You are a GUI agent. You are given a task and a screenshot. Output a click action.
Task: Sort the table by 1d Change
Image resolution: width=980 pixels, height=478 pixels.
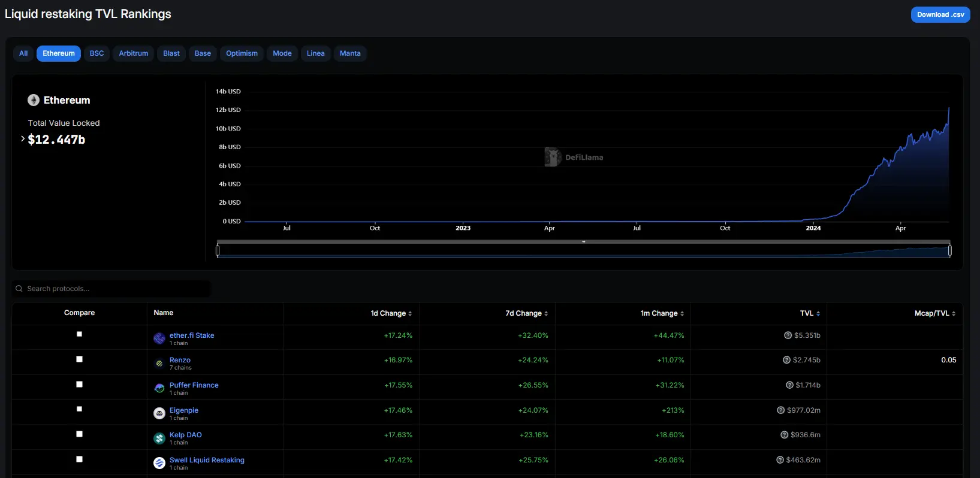(391, 313)
